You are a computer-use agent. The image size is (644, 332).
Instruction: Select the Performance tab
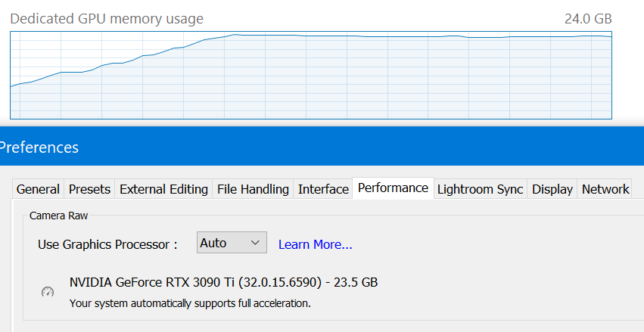393,188
